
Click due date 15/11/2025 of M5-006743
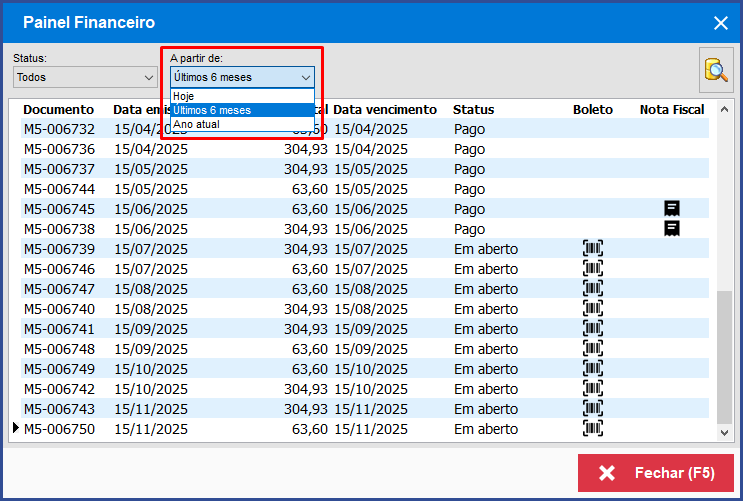point(371,409)
